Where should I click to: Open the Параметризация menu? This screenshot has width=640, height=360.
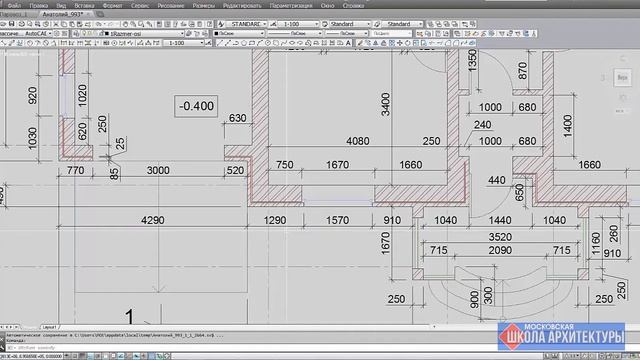point(291,6)
